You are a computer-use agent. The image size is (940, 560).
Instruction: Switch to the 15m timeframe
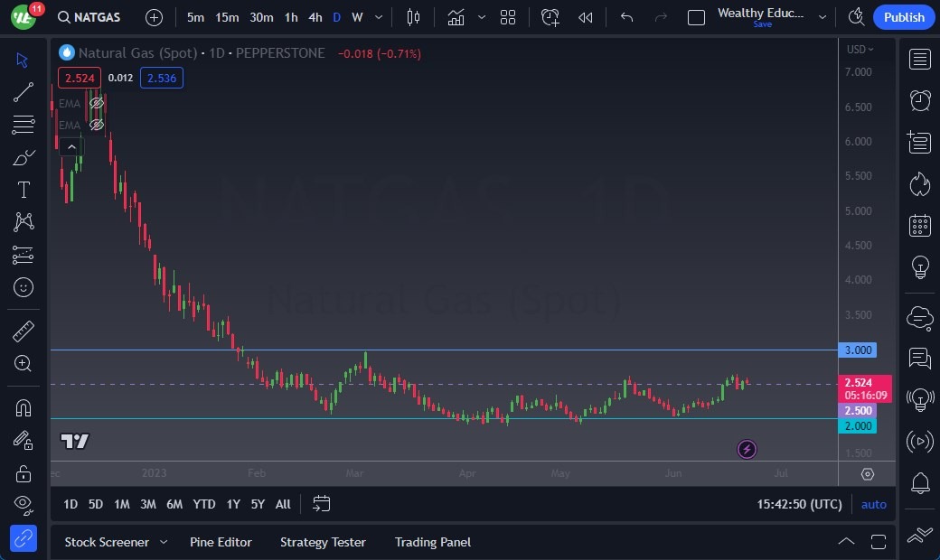227,17
